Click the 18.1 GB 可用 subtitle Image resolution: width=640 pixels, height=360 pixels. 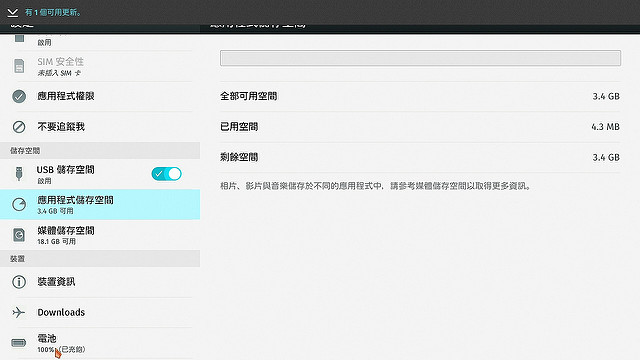click(56, 242)
